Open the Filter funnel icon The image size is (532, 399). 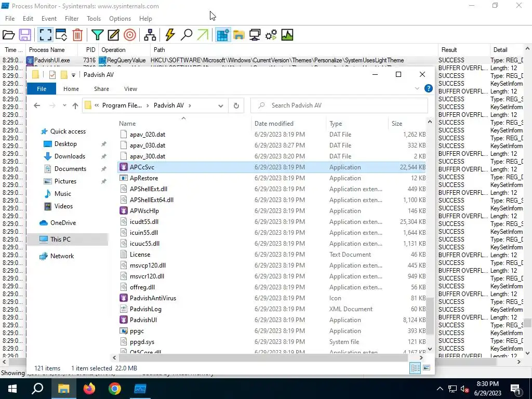pos(97,35)
